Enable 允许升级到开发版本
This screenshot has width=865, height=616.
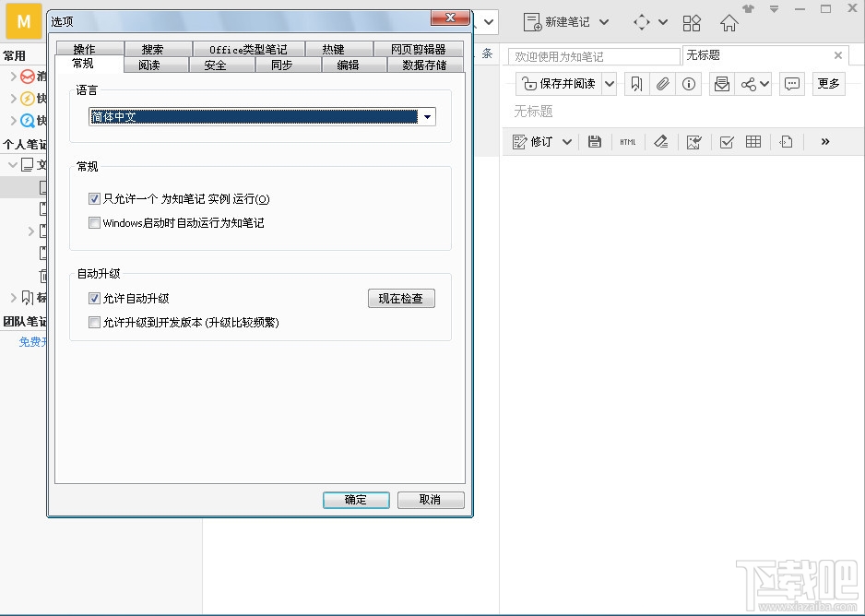point(94,322)
